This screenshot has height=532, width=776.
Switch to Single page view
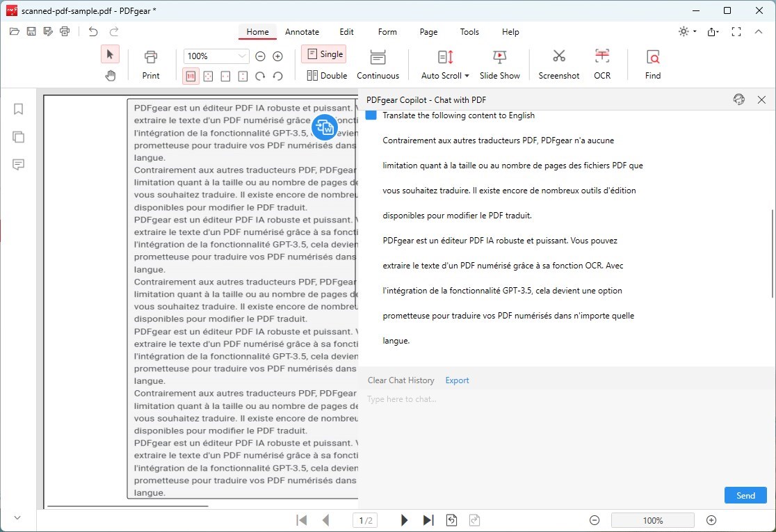324,54
